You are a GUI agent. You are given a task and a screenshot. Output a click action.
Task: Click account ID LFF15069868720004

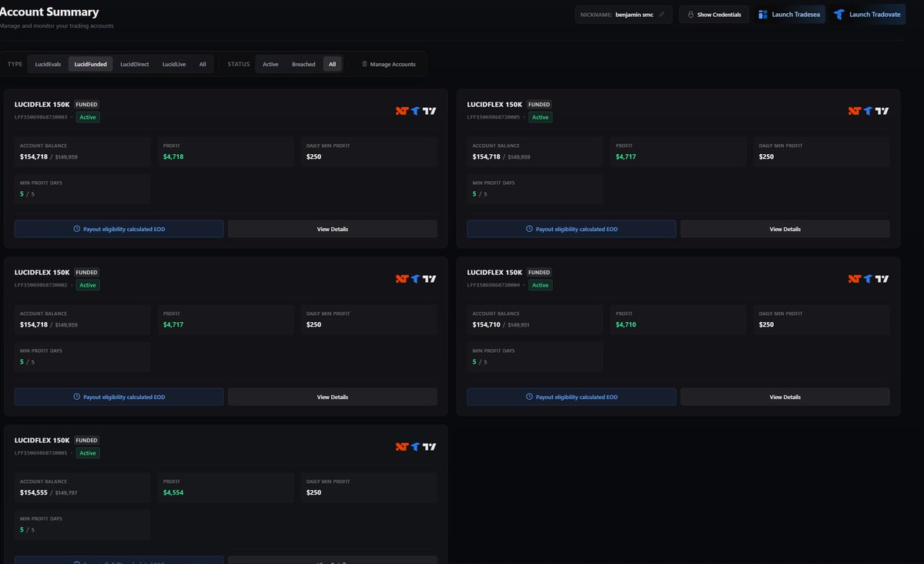[494, 285]
